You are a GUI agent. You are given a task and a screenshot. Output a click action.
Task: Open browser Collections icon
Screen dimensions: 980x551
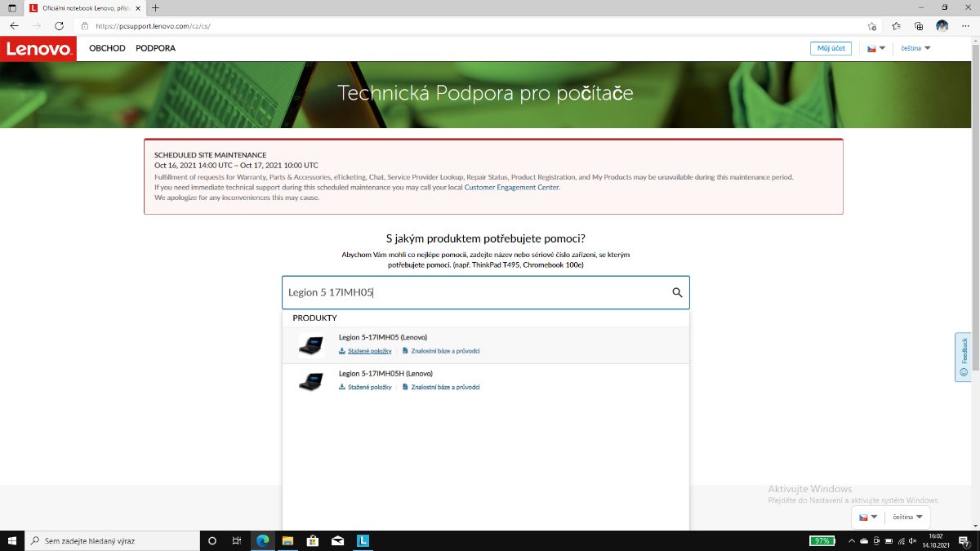pyautogui.click(x=919, y=26)
